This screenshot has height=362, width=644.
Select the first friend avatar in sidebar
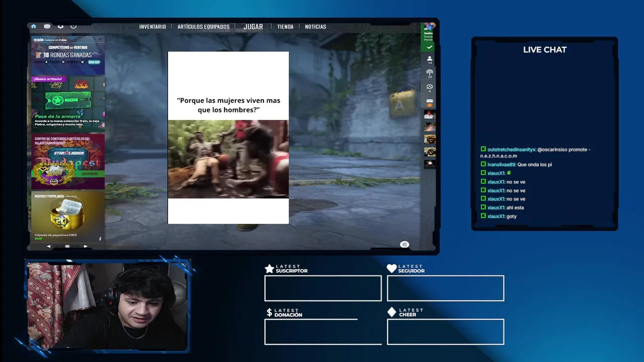coord(429,115)
